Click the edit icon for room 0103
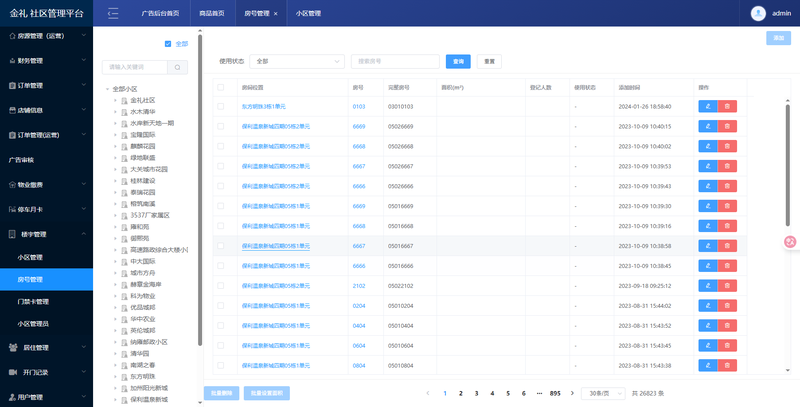 (x=707, y=106)
